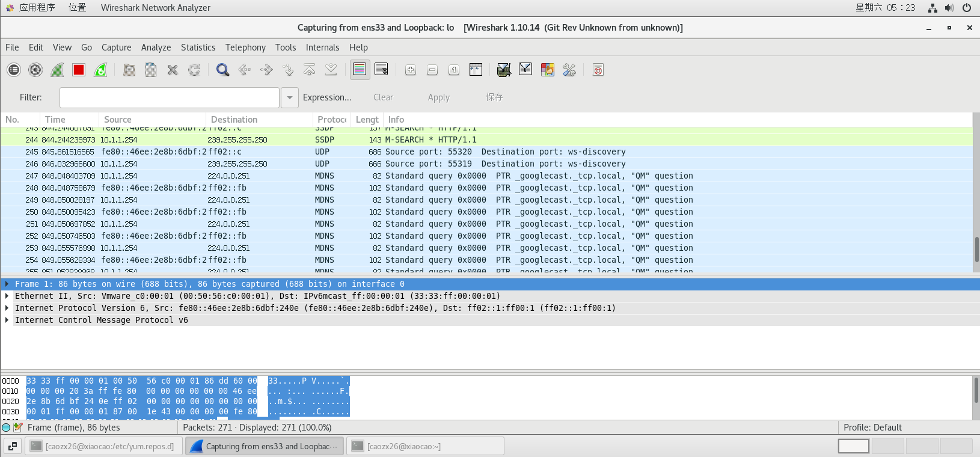
Task: Open the File menu
Action: 12,48
